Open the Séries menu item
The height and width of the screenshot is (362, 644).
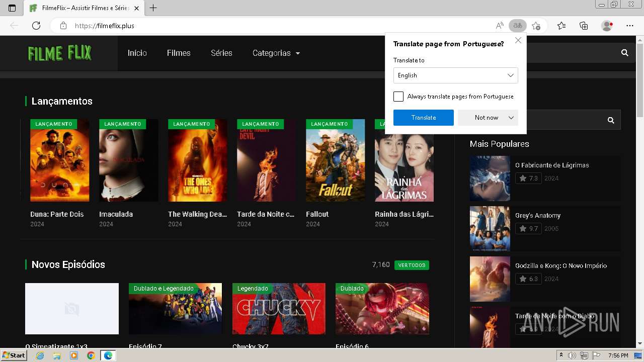point(221,53)
